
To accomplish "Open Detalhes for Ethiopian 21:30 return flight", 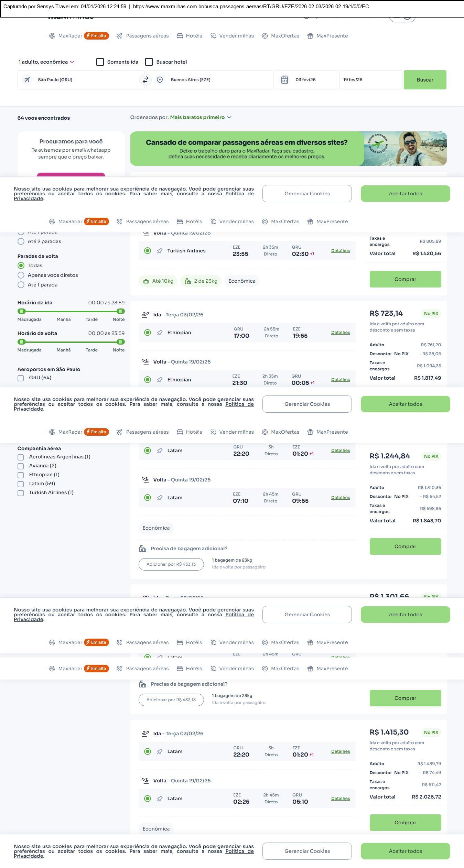I will [340, 380].
